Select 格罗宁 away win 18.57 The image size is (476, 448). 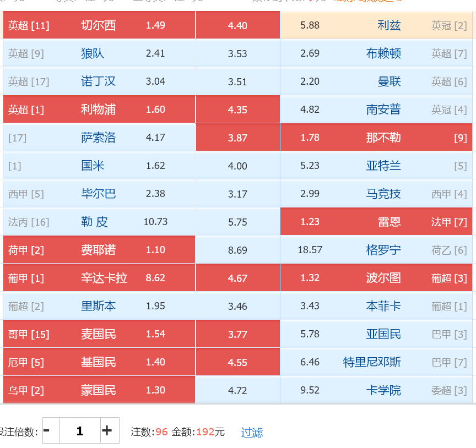376,250
